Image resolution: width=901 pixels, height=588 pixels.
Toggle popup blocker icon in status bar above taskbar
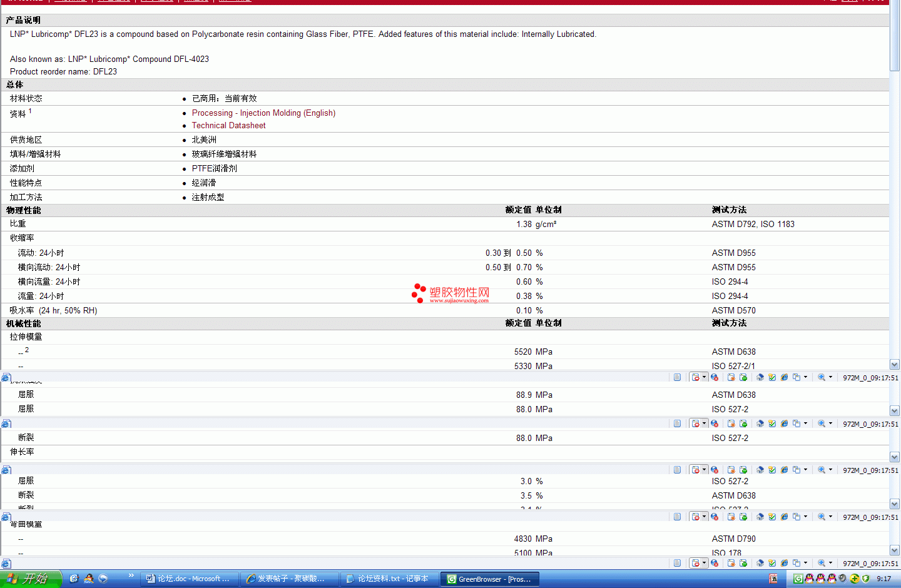coord(695,563)
